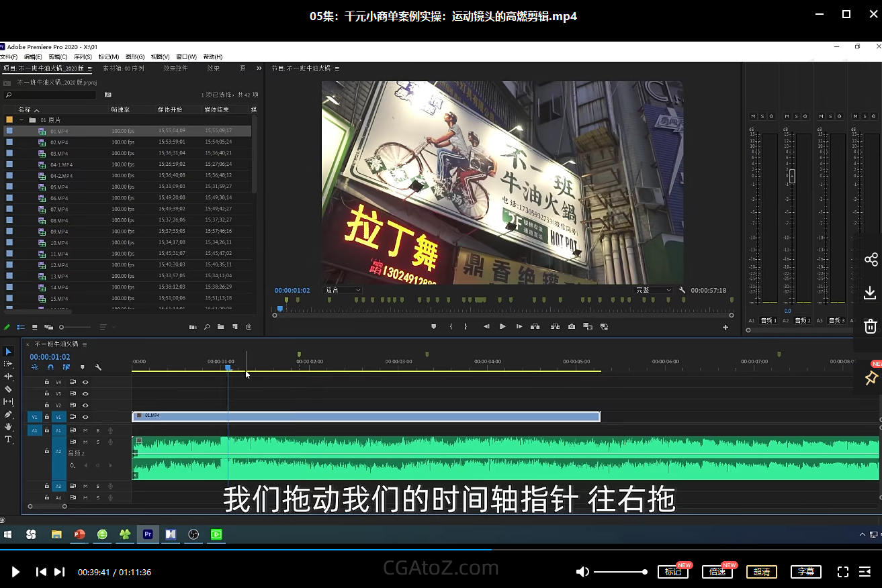The width and height of the screenshot is (882, 588).
Task: Switch to the 效果控件 tab
Action: coord(175,68)
